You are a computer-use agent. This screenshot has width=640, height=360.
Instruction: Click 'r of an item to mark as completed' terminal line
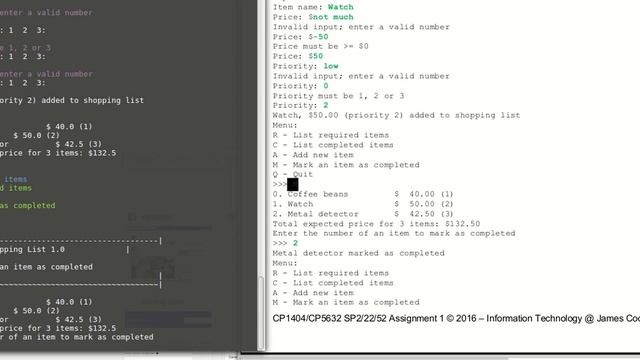tap(77, 337)
